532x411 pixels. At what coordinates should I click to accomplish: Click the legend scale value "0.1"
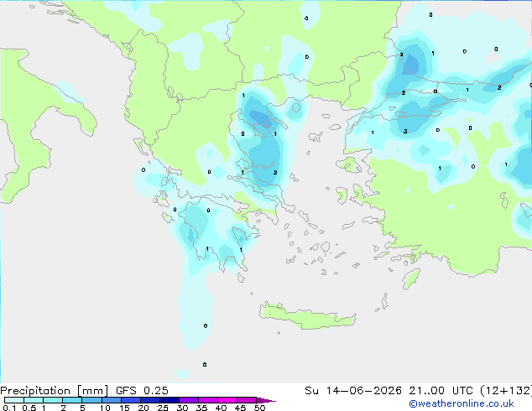point(9,408)
